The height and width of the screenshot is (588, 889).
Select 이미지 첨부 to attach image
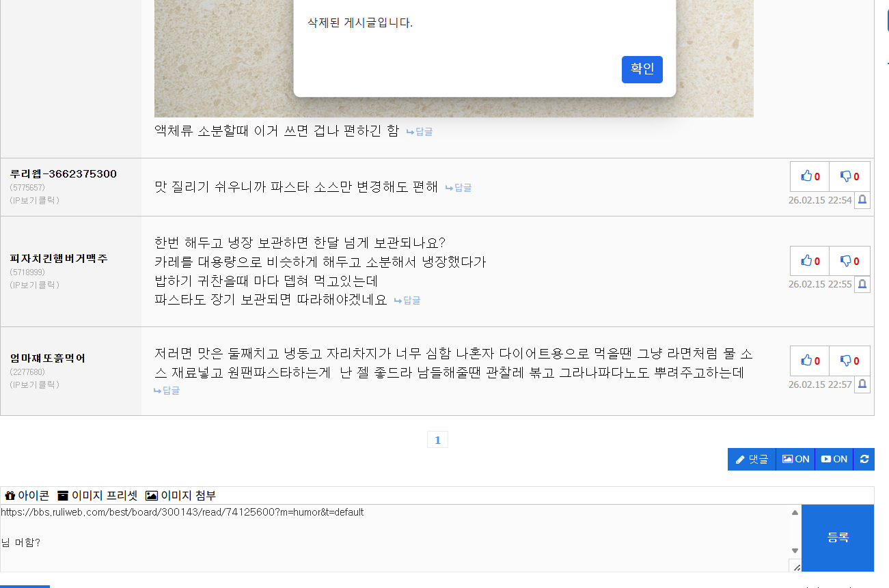pos(181,496)
